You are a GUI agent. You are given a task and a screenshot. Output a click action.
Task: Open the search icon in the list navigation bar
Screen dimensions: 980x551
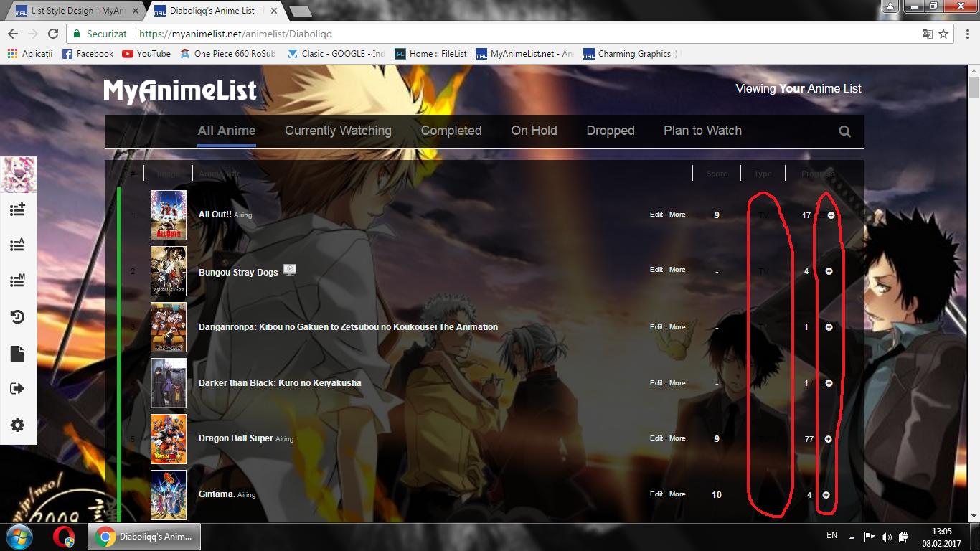click(844, 131)
